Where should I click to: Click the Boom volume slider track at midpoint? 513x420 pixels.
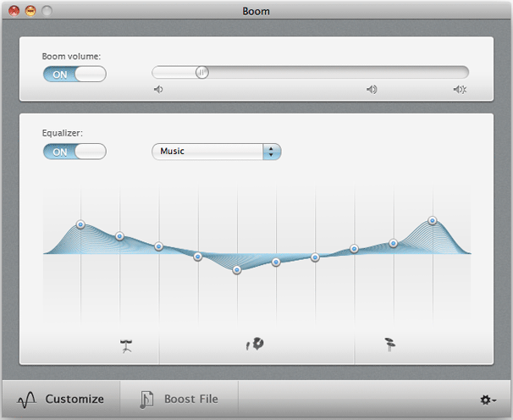click(310, 72)
